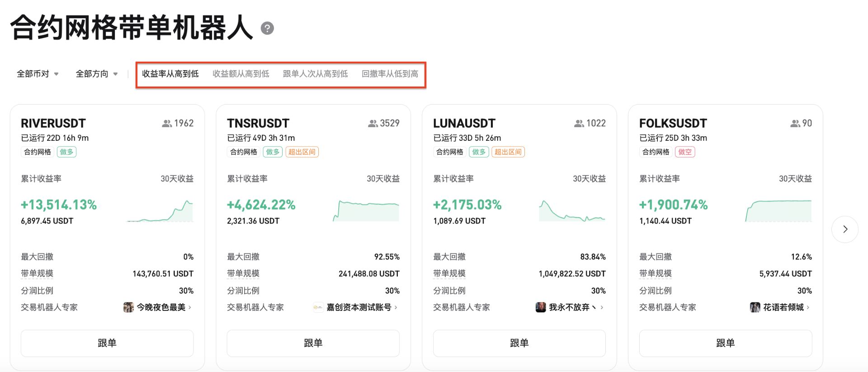Click the TNSRUSDT 30-day profit chart
868x372 pixels.
click(x=366, y=211)
